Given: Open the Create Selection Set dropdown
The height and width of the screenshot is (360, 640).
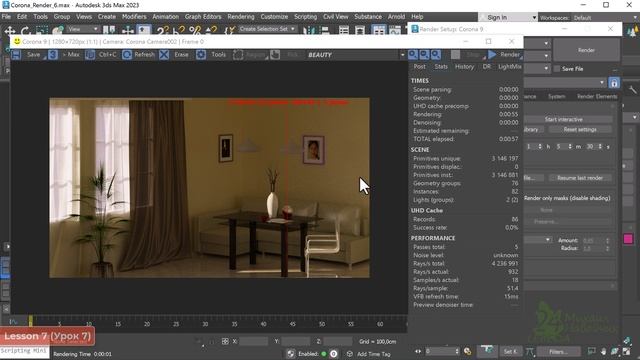Looking at the screenshot, I should click(267, 29).
